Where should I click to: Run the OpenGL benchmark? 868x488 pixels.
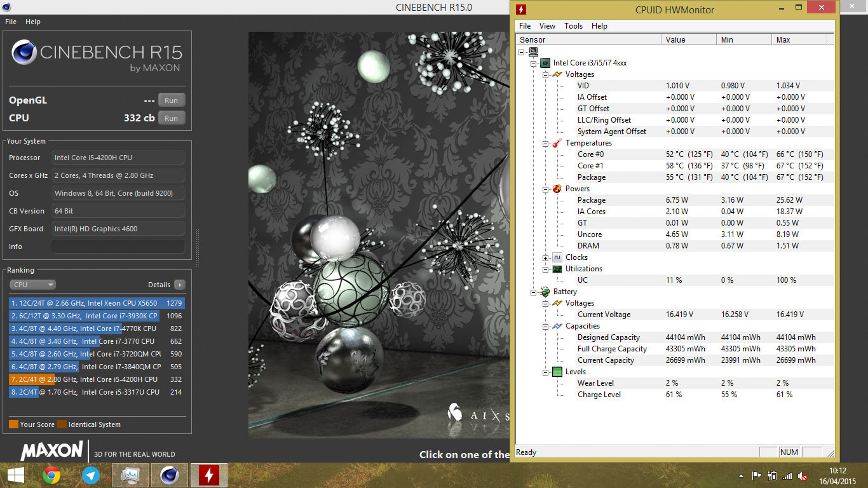coord(172,100)
